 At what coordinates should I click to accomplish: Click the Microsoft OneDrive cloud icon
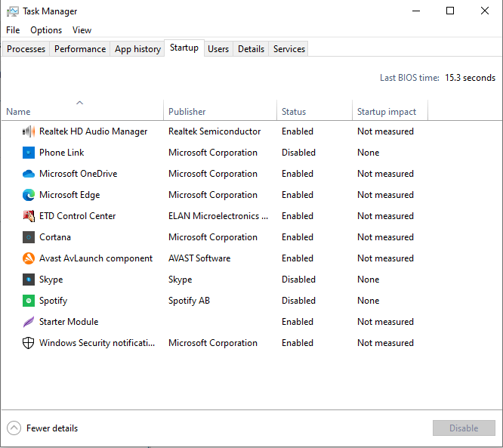point(29,174)
